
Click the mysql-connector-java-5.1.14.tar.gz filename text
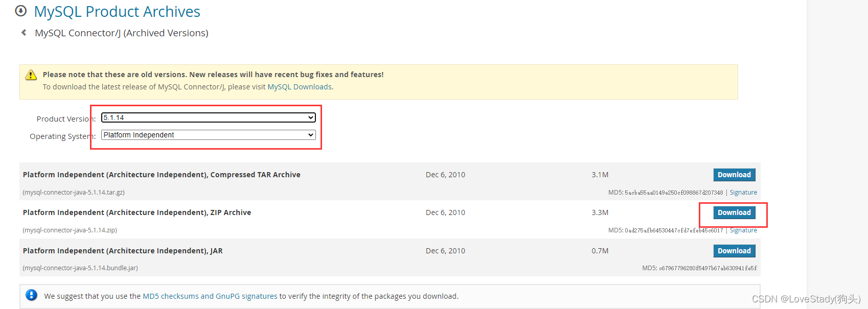(x=74, y=193)
